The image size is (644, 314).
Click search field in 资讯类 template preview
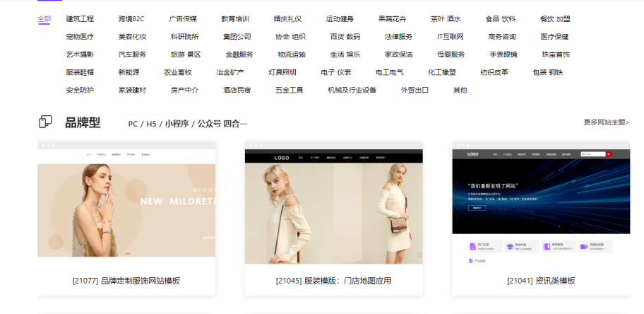[592, 153]
